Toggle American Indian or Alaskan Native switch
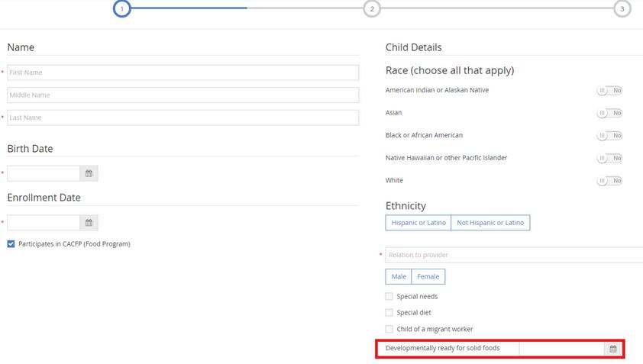This screenshot has width=643, height=364. coord(609,90)
